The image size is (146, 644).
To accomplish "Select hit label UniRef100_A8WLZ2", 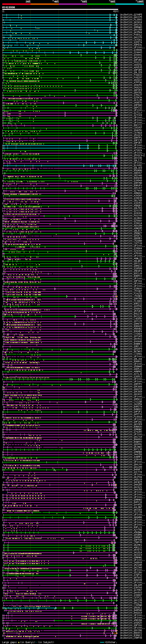I will (x=131, y=259).
